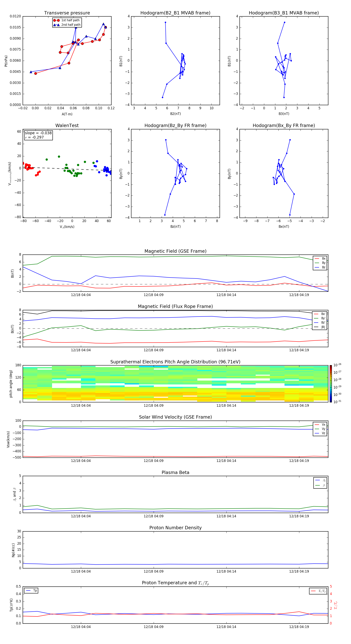The width and height of the screenshot is (351, 644).
Task: Click the "Hodogram(B2_B1 MVAB frame)" title
Action: pyautogui.click(x=175, y=13)
